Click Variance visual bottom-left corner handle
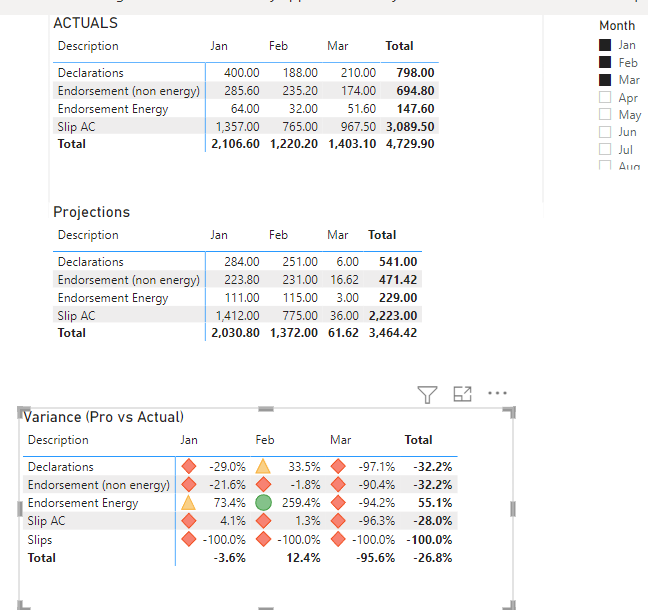Screen dimensions: 648x610 pyautogui.click(x=23, y=605)
